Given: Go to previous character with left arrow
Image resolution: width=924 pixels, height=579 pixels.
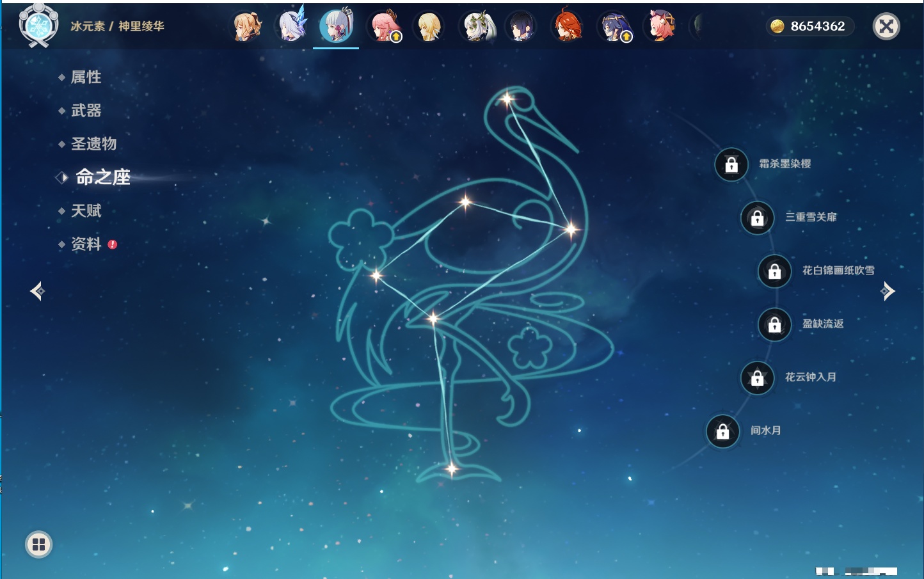Looking at the screenshot, I should pyautogui.click(x=37, y=291).
